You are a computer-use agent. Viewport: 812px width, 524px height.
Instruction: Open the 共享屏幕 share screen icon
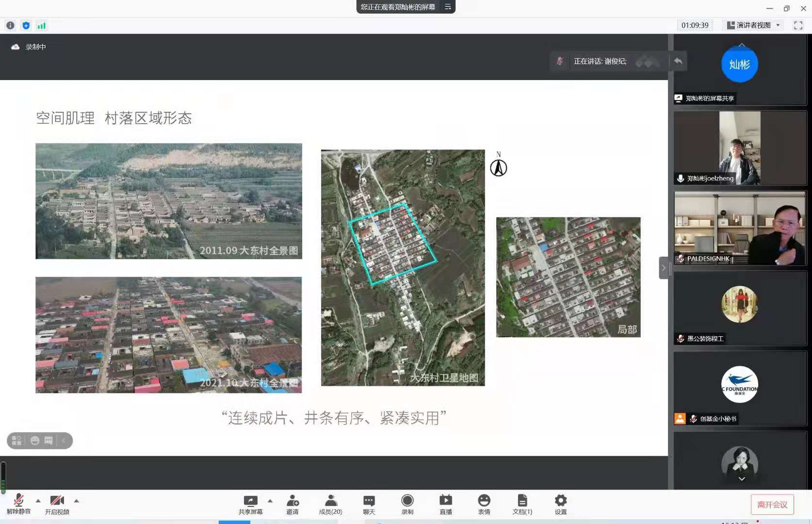[x=250, y=501]
